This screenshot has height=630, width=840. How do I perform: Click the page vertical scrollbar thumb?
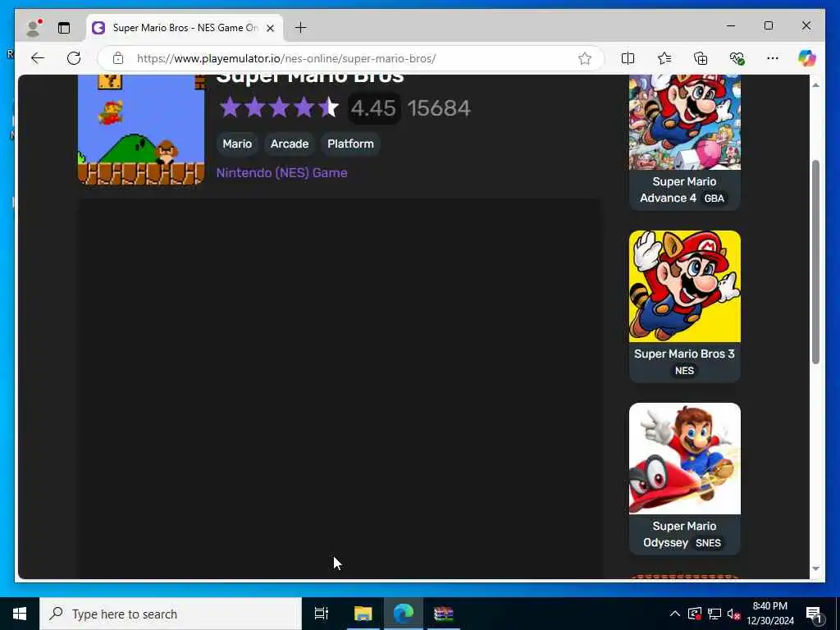click(815, 262)
